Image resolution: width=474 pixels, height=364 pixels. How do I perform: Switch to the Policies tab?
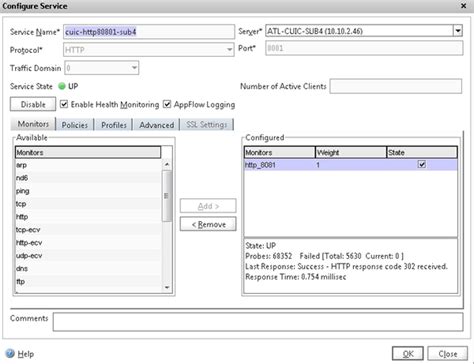pyautogui.click(x=75, y=125)
